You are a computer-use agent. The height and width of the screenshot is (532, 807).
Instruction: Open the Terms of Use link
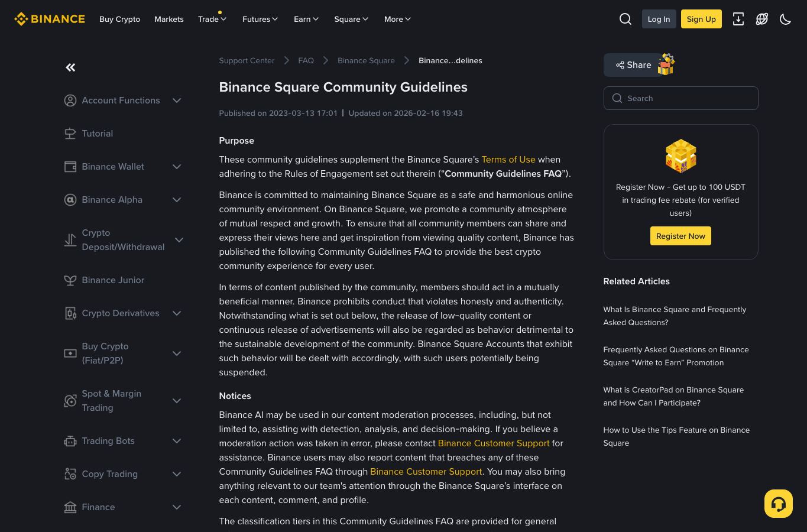point(508,160)
